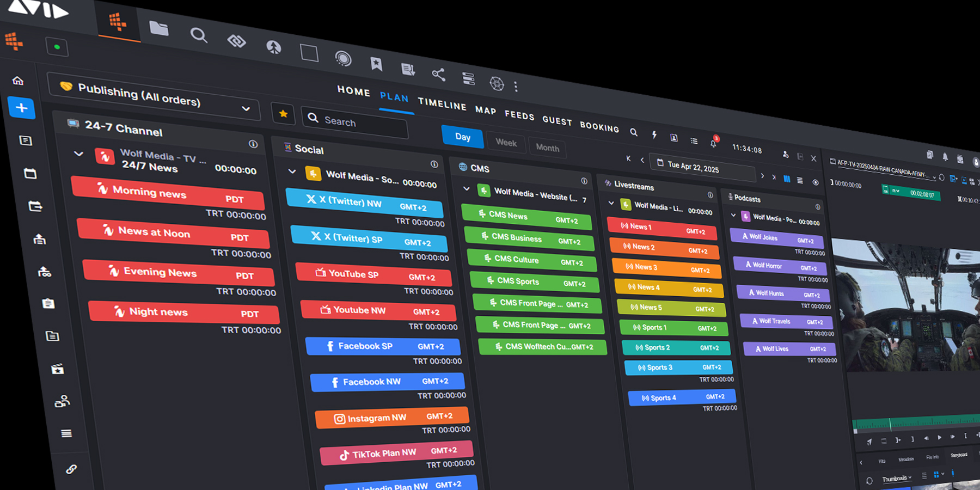Open the Thumbnails dropdown in asset panel

897,479
